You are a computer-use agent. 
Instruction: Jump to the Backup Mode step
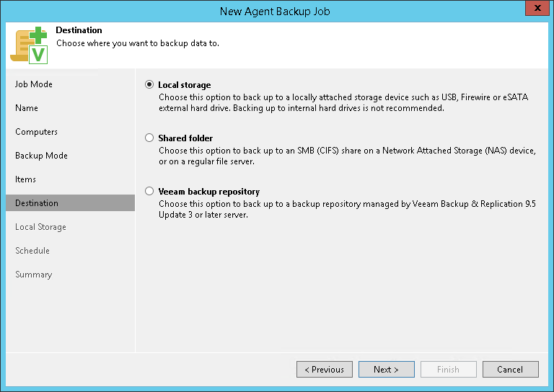point(41,156)
